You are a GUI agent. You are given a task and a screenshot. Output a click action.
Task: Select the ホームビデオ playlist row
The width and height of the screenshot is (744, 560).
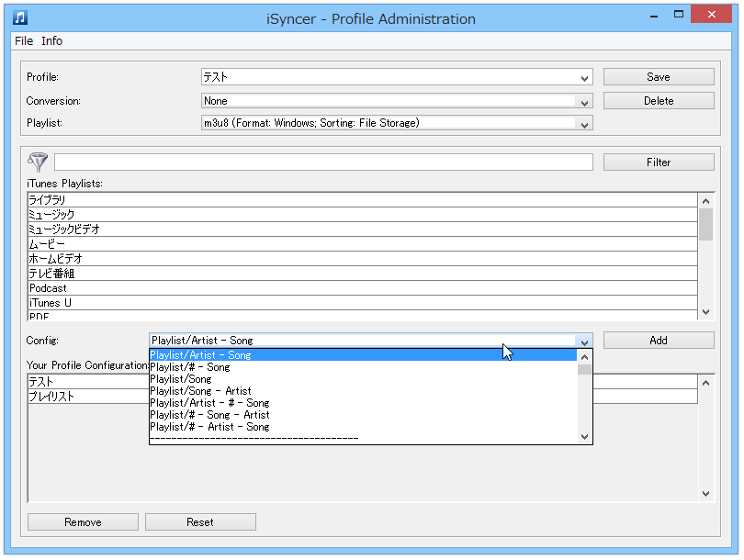(363, 258)
